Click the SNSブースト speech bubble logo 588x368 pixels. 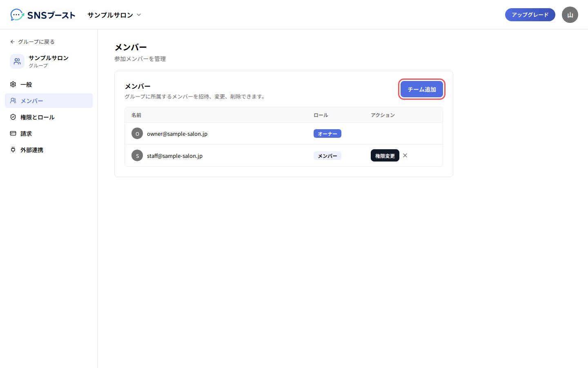[17, 15]
